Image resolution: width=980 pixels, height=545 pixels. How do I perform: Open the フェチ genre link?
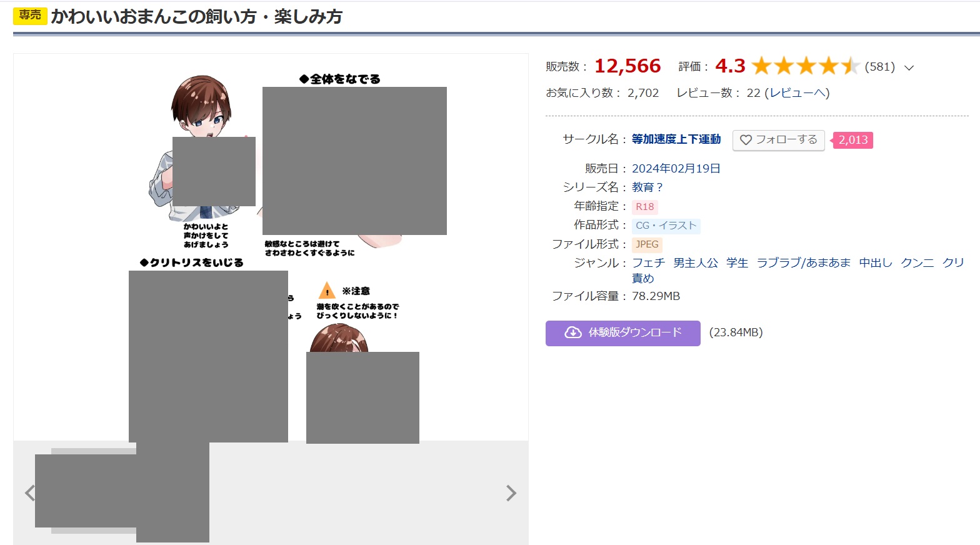pyautogui.click(x=648, y=263)
